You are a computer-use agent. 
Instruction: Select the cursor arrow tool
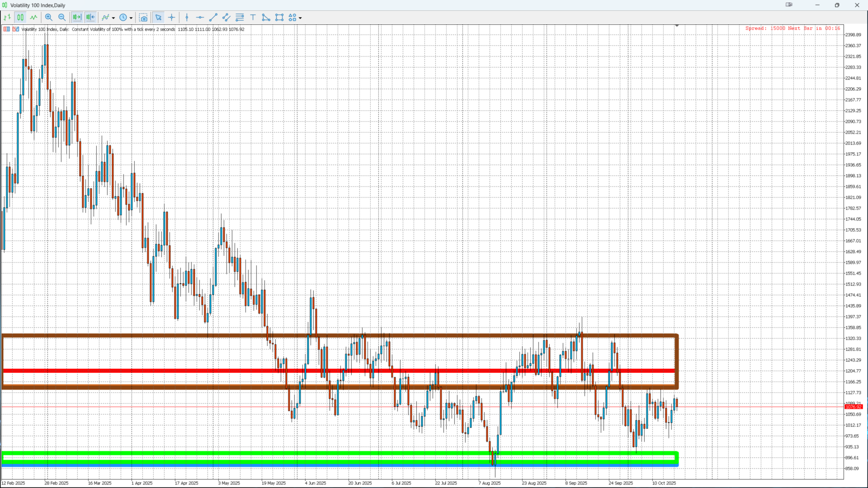click(158, 18)
